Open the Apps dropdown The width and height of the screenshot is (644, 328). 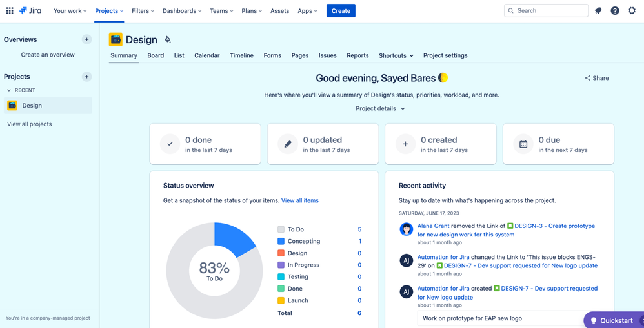[x=308, y=11]
